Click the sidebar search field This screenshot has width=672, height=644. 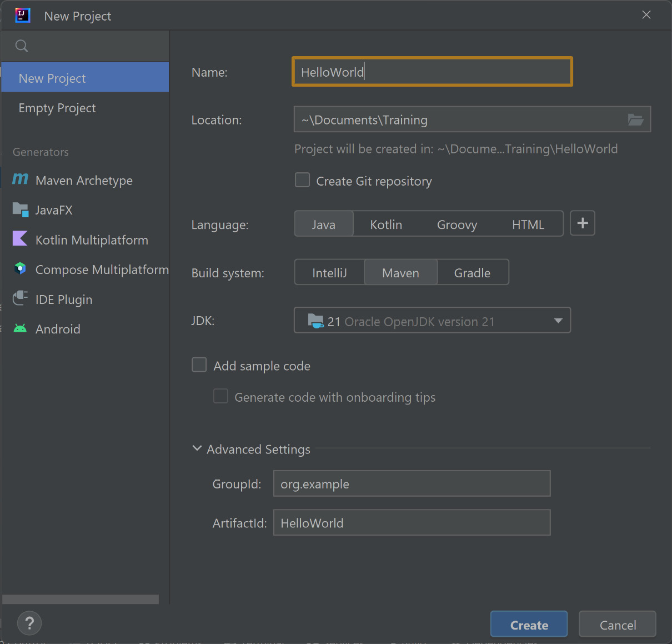tap(85, 46)
